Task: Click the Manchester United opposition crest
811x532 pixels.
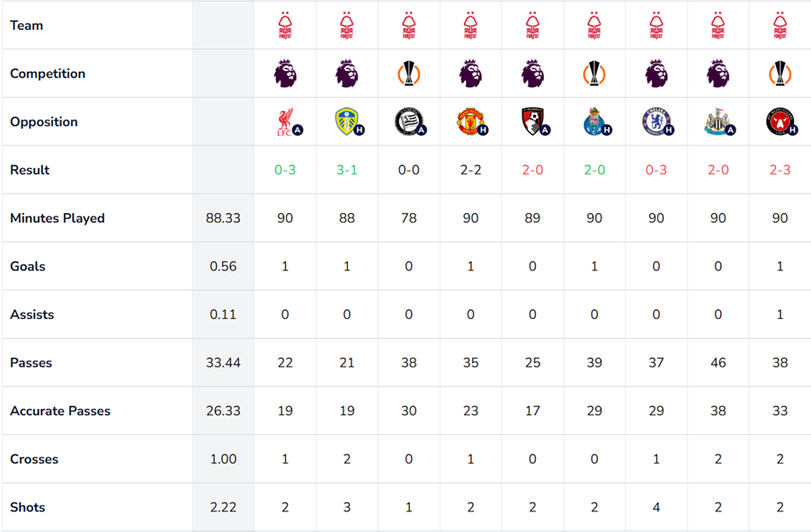Action: [470, 121]
